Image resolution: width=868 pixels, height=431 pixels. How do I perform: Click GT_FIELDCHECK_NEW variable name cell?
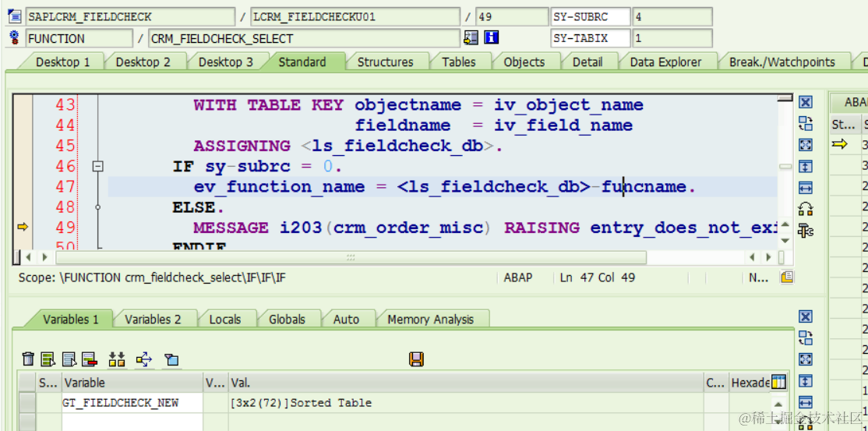pyautogui.click(x=132, y=403)
